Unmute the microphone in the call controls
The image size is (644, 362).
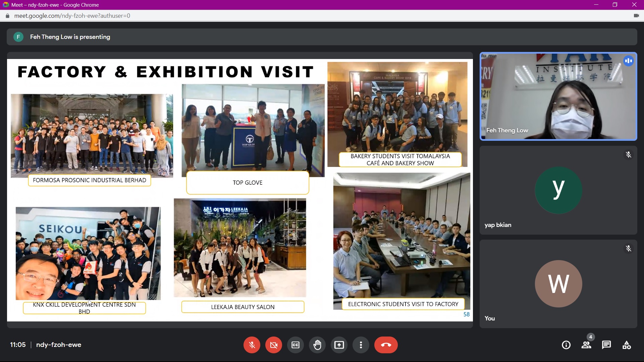252,345
